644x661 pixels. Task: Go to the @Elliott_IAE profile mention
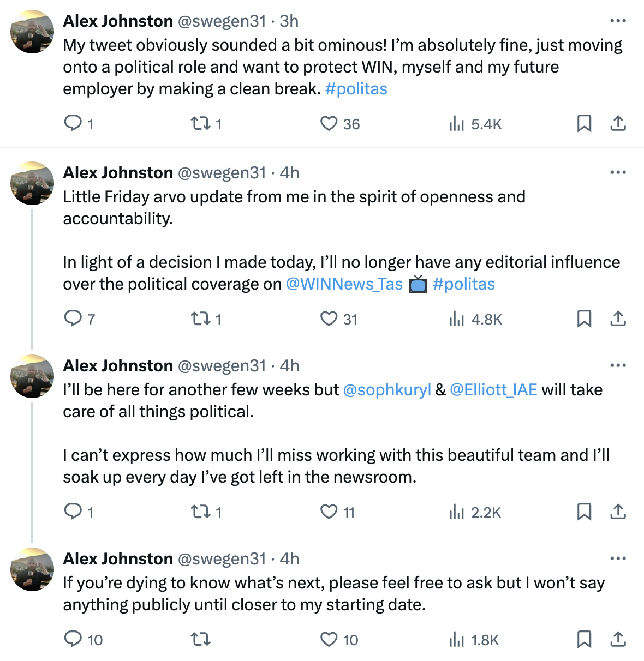click(x=493, y=390)
